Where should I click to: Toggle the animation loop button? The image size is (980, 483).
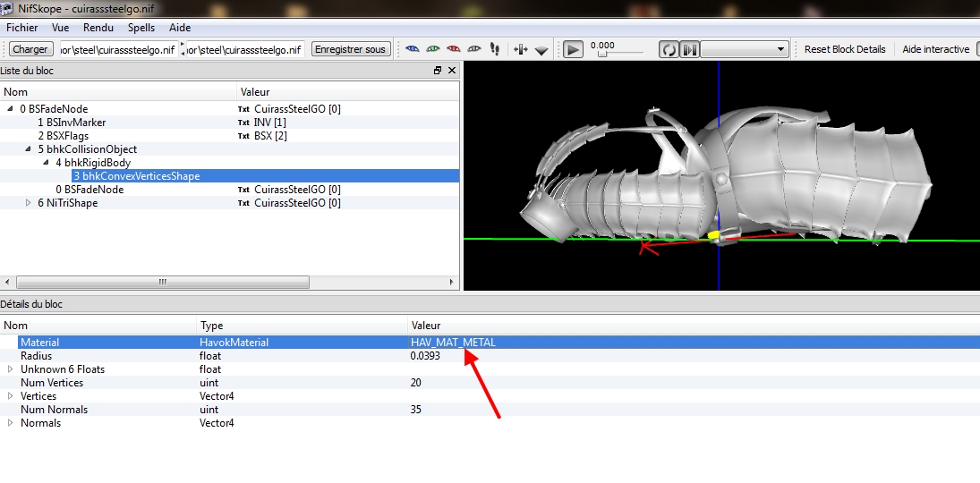(669, 49)
